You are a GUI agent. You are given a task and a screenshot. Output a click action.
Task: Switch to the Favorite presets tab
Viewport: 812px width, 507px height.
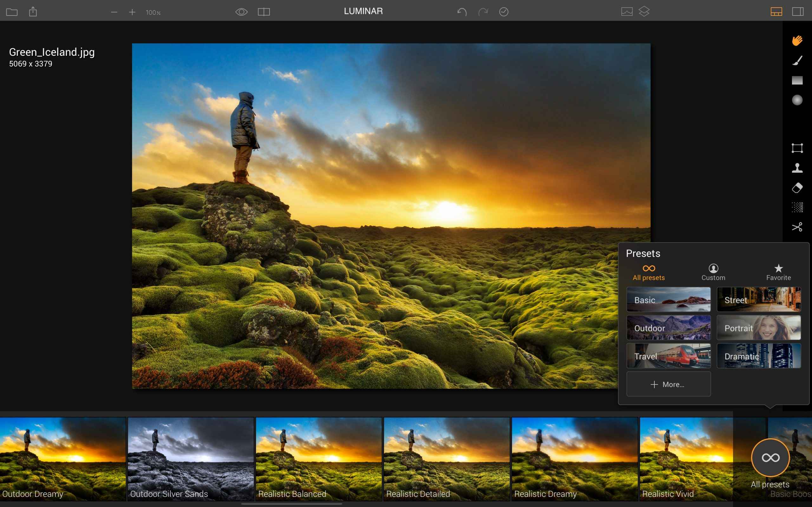point(778,272)
